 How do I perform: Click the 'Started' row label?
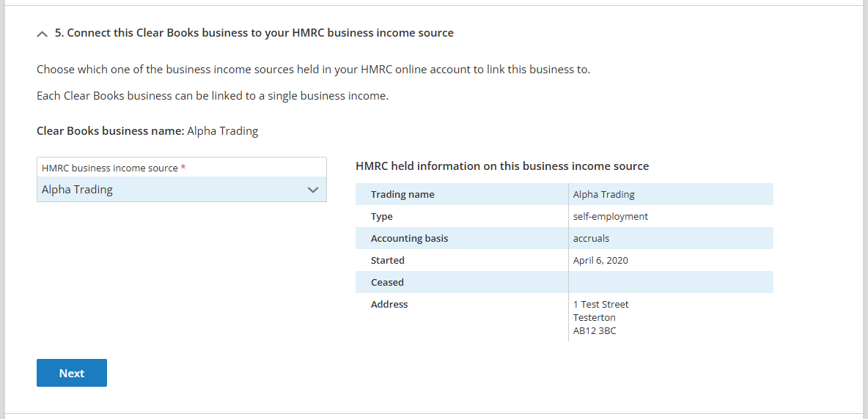coord(388,260)
